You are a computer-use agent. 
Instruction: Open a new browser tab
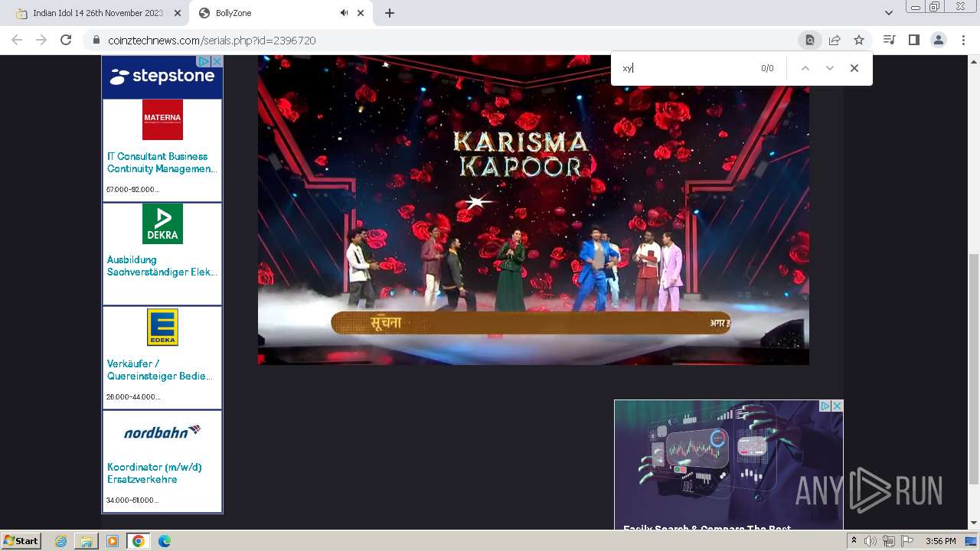tap(390, 13)
